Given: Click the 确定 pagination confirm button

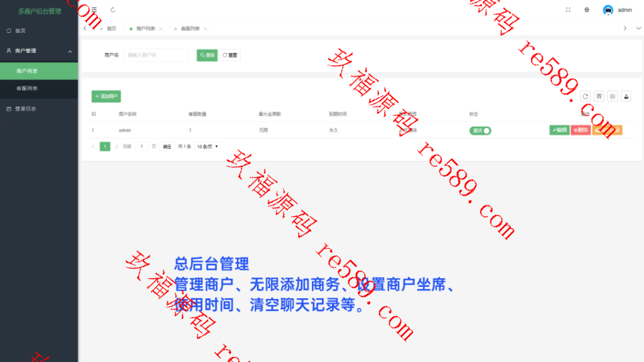Looking at the screenshot, I should click(x=167, y=147).
